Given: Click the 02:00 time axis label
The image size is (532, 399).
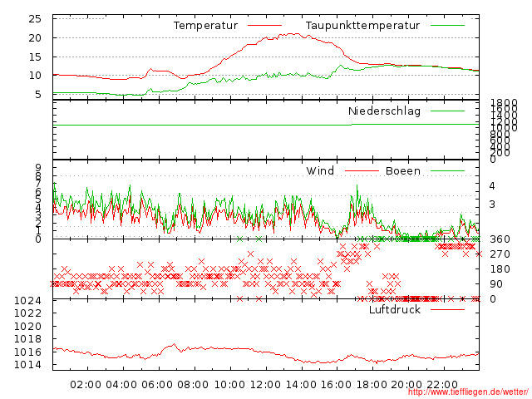Looking at the screenshot, I should pos(86,385).
